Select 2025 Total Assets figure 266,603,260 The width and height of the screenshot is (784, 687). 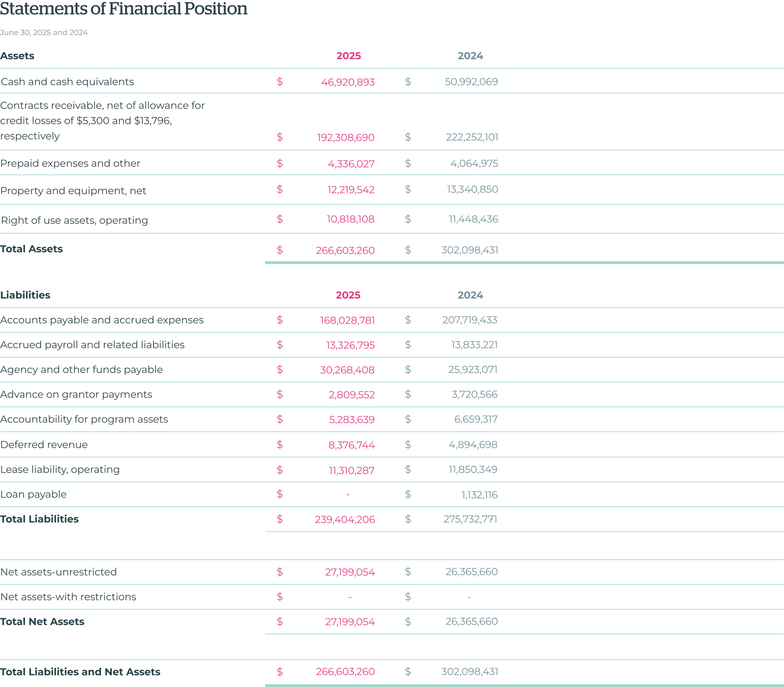[x=345, y=250]
